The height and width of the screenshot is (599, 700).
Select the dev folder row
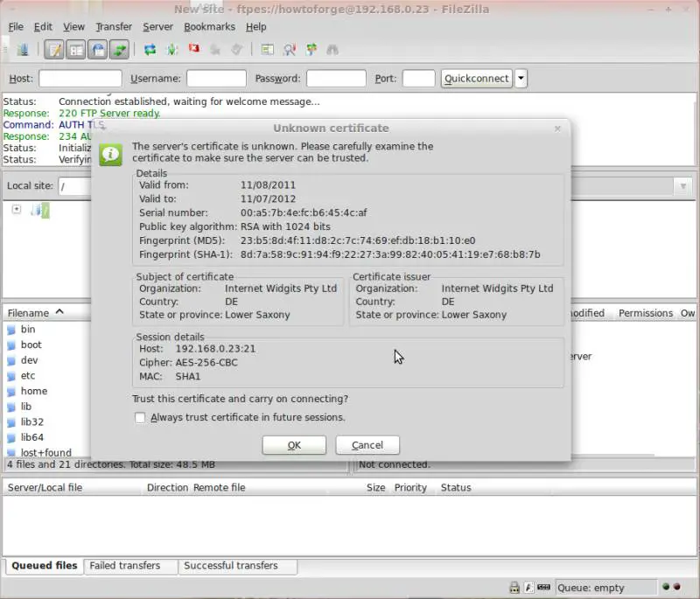point(47,360)
